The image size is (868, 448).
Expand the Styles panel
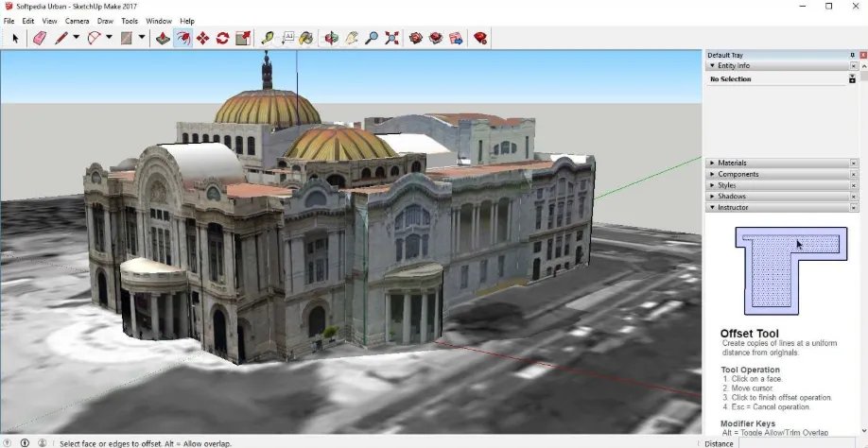pyautogui.click(x=712, y=185)
